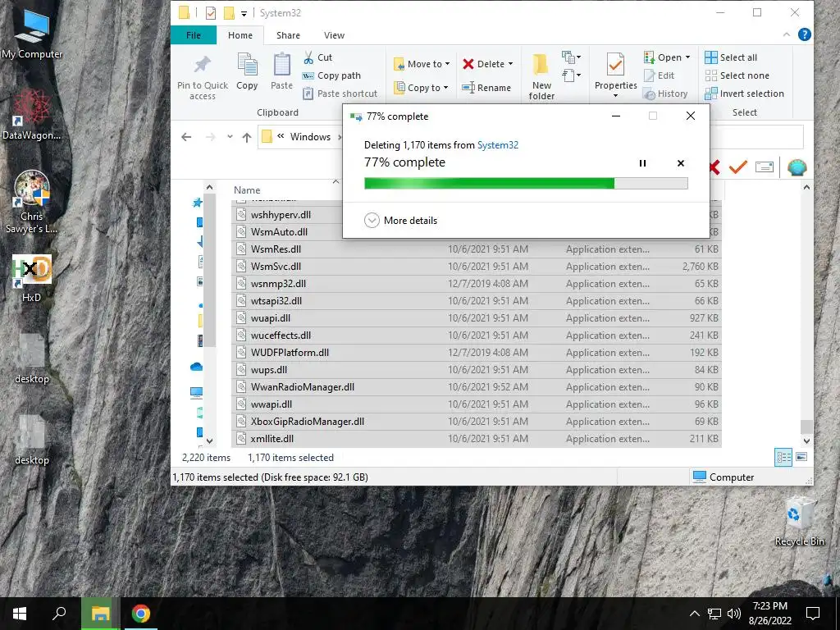Open Explorer help icon
Viewport: 840px width, 630px height.
pos(804,34)
